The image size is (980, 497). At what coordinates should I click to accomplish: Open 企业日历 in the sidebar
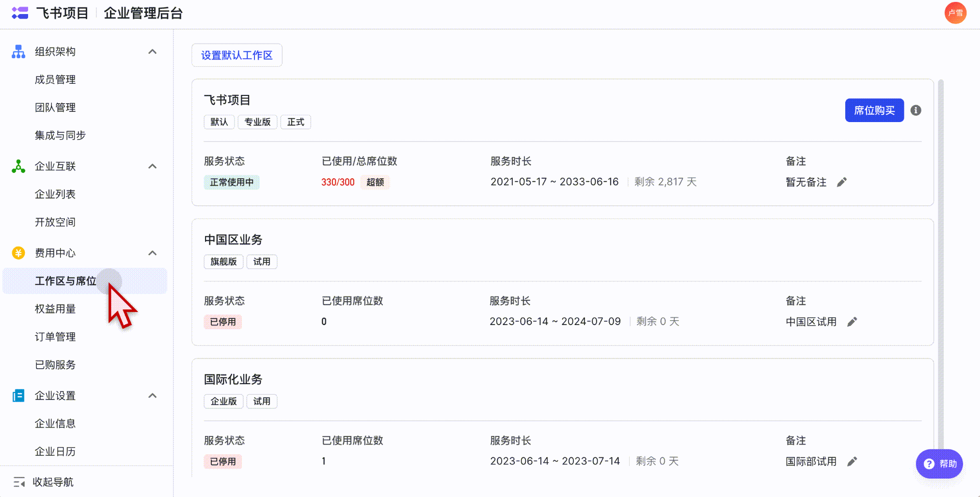(55, 451)
